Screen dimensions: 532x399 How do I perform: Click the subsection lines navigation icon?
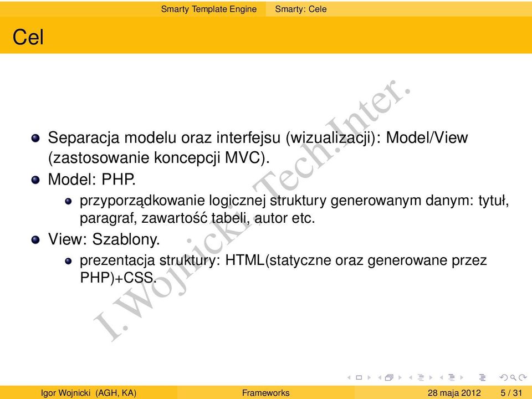click(x=421, y=377)
